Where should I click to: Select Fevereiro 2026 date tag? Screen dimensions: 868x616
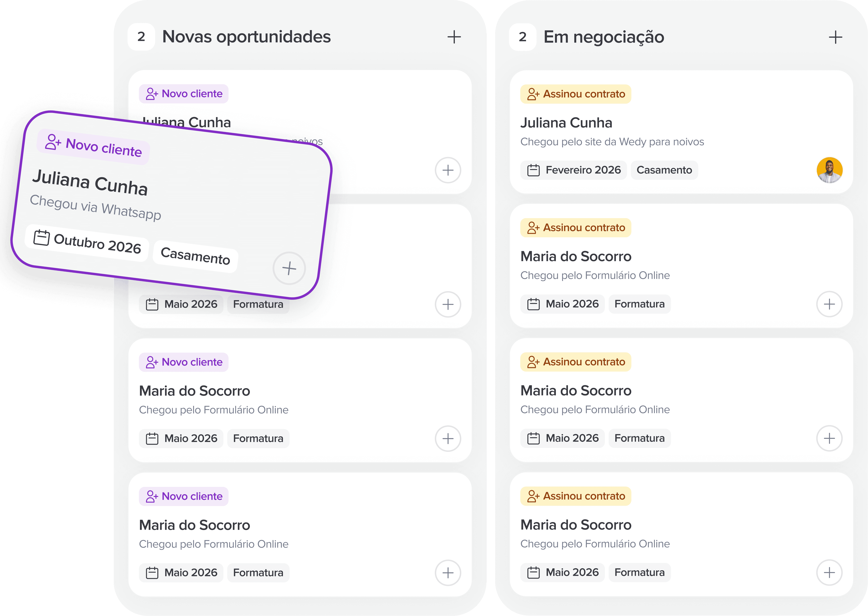(x=574, y=170)
